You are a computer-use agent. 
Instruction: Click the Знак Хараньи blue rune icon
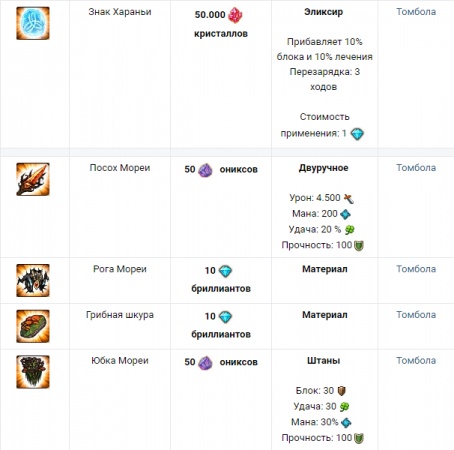click(x=33, y=23)
